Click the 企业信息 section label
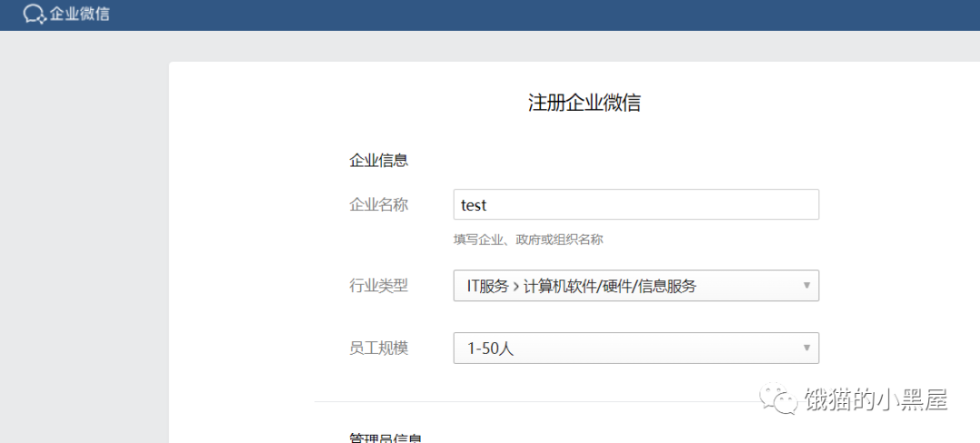The height and width of the screenshot is (443, 980). [x=378, y=161]
